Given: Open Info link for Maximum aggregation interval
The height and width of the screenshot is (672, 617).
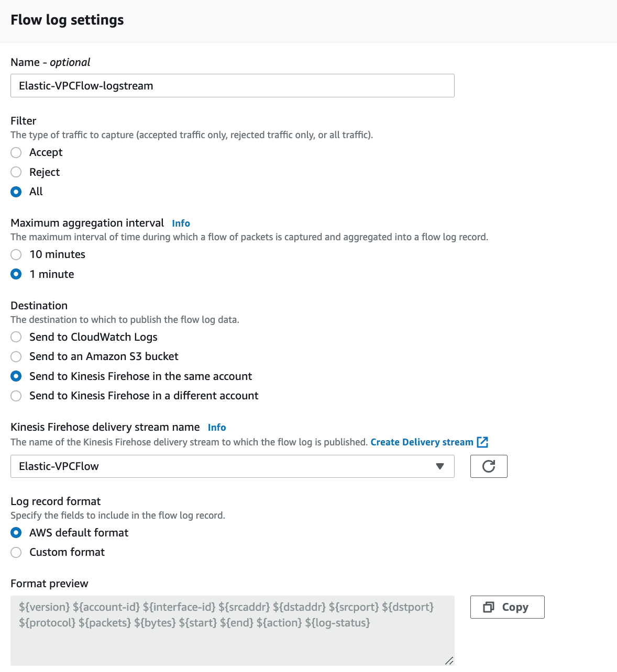Looking at the screenshot, I should 181,223.
